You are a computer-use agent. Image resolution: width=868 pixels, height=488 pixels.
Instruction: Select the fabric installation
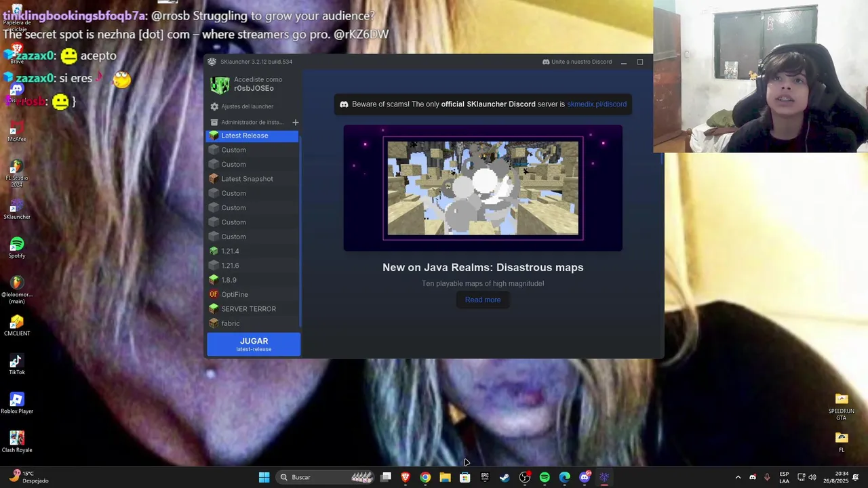tap(252, 323)
